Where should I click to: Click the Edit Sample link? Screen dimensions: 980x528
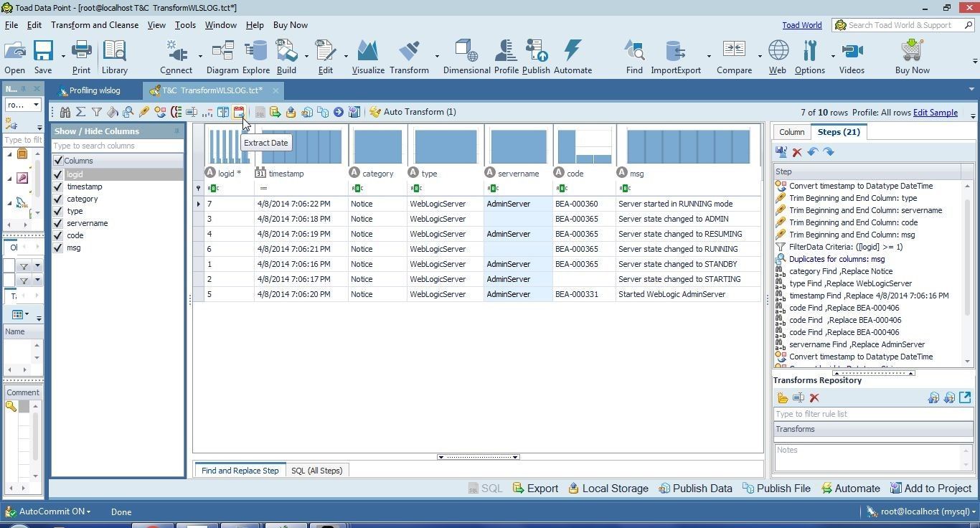(x=935, y=113)
